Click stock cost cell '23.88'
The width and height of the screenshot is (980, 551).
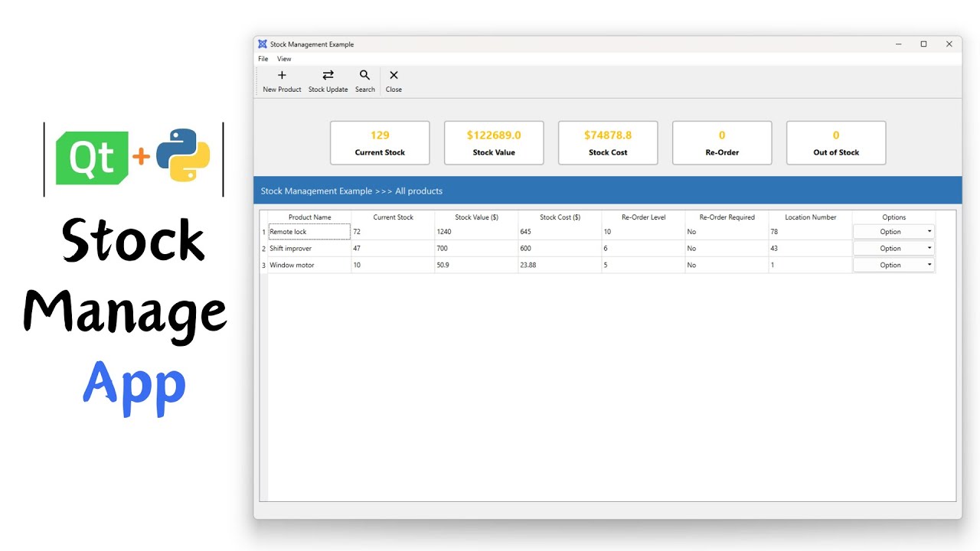(x=560, y=266)
